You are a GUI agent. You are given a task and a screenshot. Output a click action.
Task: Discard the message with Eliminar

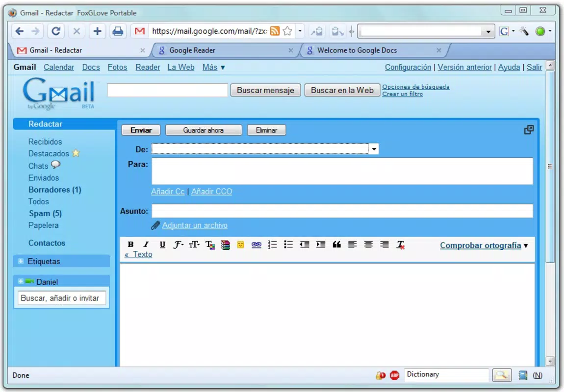[266, 130]
